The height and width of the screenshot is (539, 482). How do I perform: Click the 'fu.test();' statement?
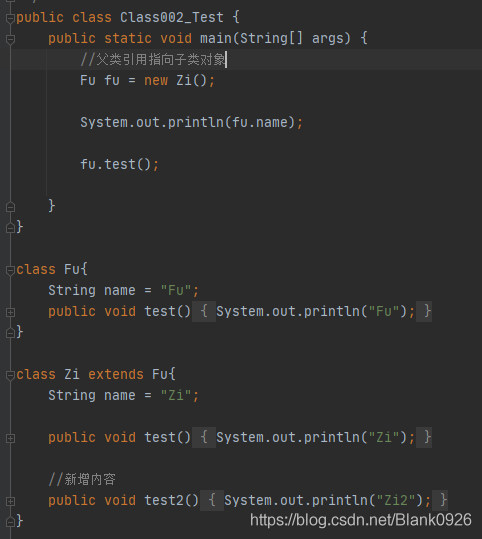(x=119, y=164)
